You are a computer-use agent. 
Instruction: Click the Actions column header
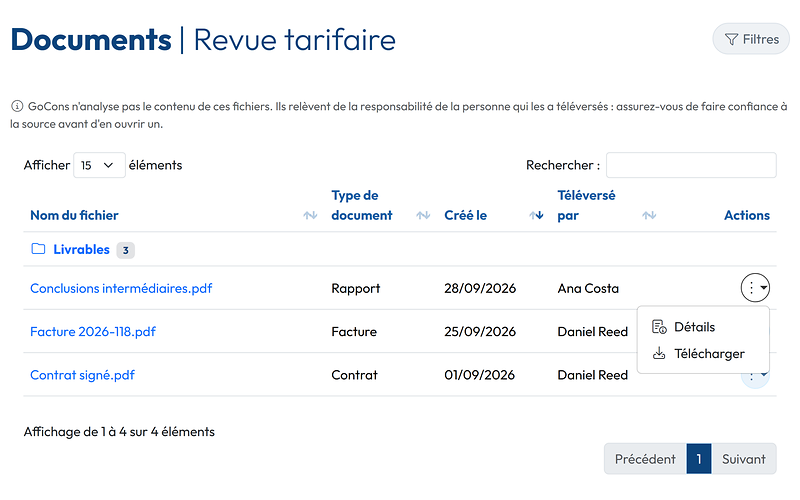click(x=747, y=215)
